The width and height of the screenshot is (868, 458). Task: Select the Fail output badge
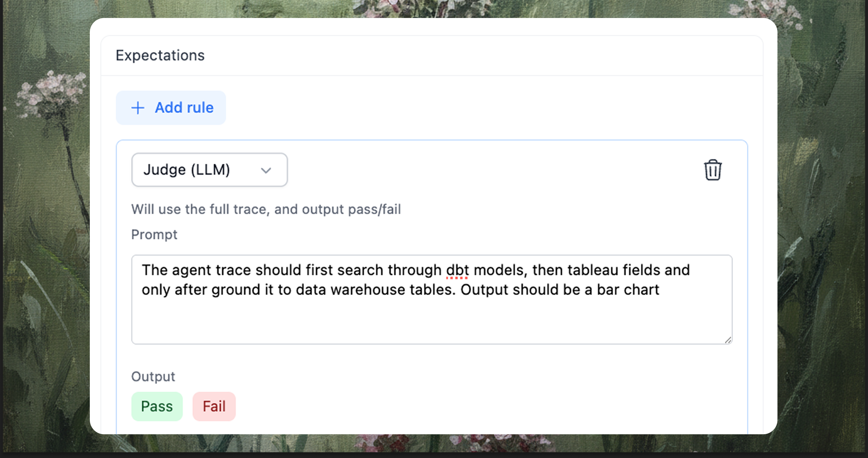click(x=214, y=406)
